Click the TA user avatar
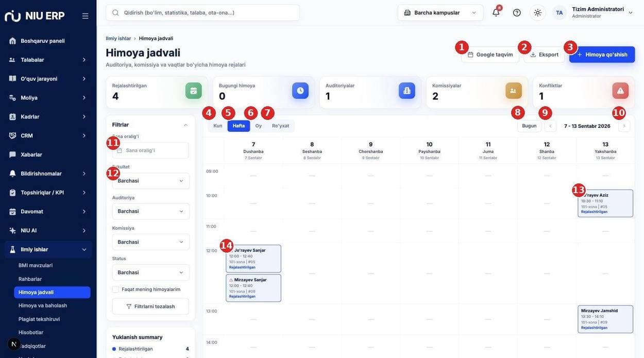Viewport: 644px width, 358px height. [560, 12]
